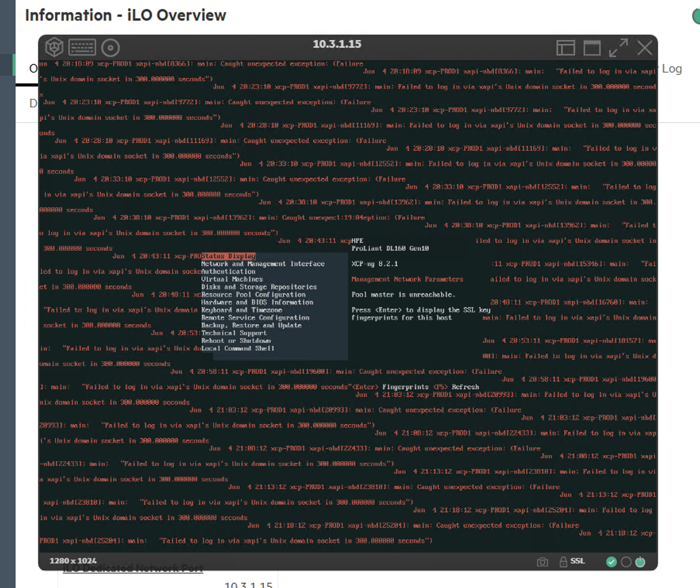Select Backup, Restore and Update entry
The image size is (700, 588).
pyautogui.click(x=251, y=325)
